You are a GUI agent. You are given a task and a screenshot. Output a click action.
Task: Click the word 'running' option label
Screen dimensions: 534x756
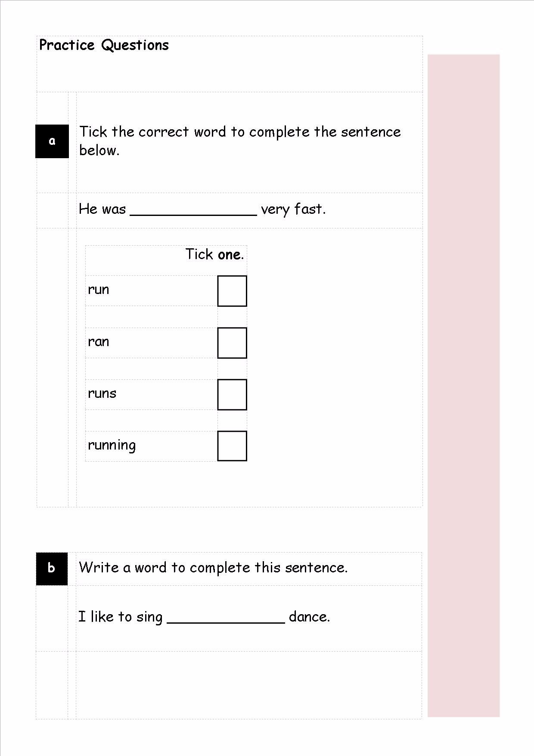tap(112, 446)
